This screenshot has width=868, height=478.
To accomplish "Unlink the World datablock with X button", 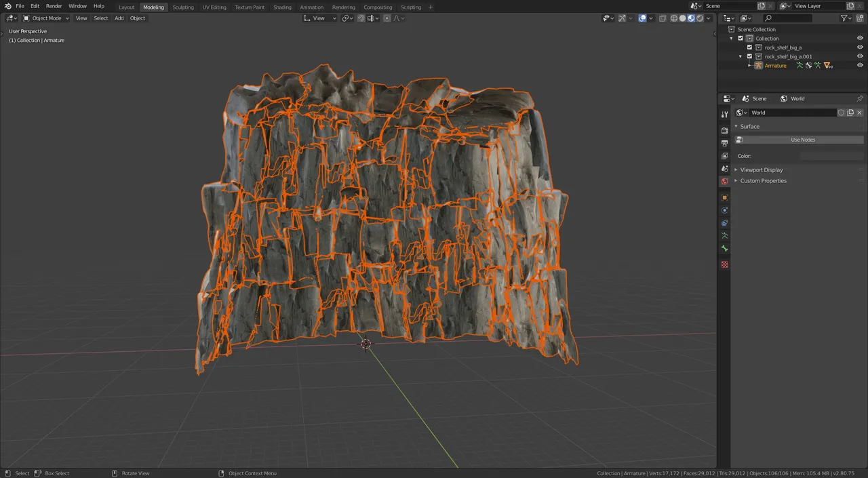I will pos(859,113).
